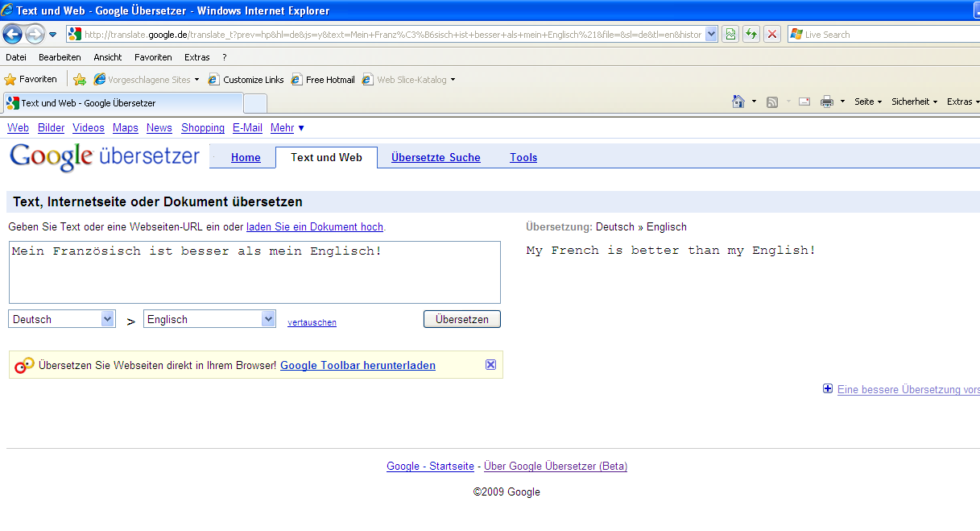Click the Favoriten star icon

[x=10, y=79]
